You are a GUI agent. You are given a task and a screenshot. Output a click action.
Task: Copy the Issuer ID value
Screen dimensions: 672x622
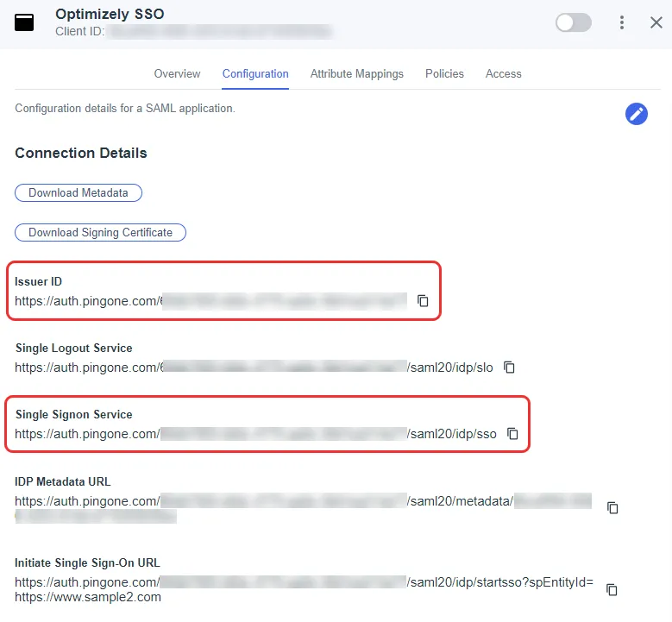(x=423, y=301)
